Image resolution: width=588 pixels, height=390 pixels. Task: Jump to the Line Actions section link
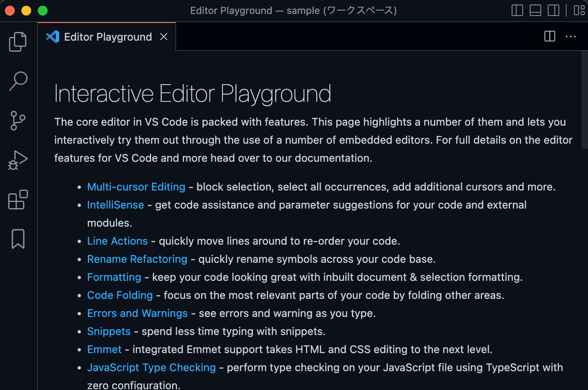(118, 241)
